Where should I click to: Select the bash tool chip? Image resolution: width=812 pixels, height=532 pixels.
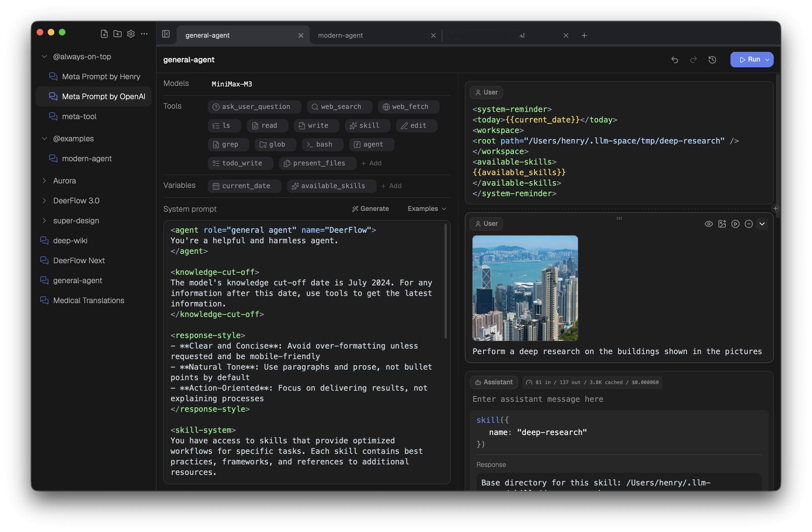[323, 145]
